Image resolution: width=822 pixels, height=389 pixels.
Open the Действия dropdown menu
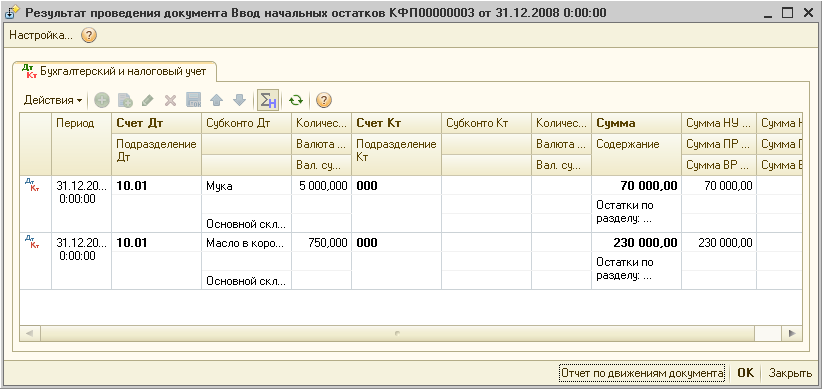(53, 100)
